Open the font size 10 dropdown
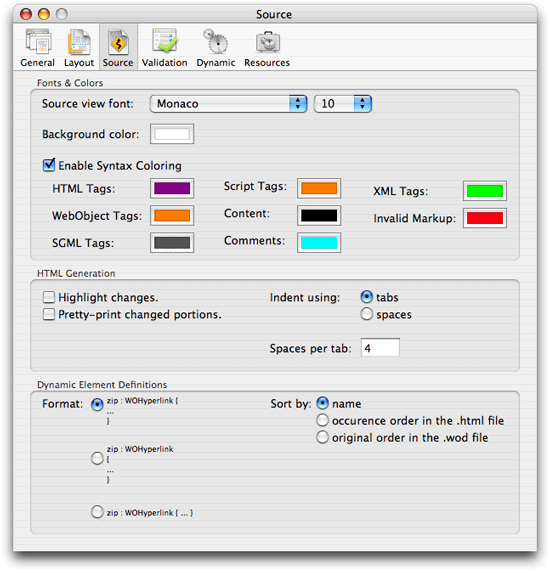Viewport: 550px width, 573px height. point(343,104)
